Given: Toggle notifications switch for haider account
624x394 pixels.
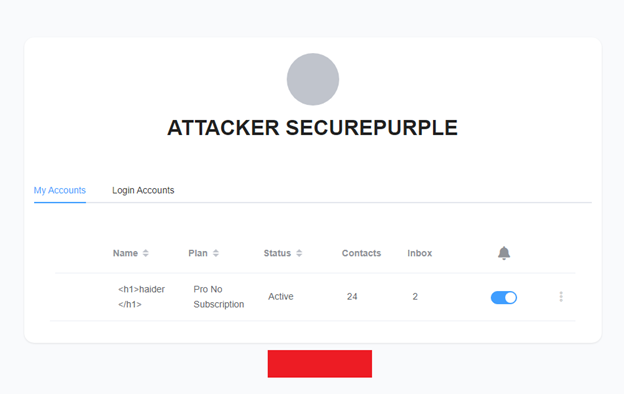Looking at the screenshot, I should coord(504,297).
